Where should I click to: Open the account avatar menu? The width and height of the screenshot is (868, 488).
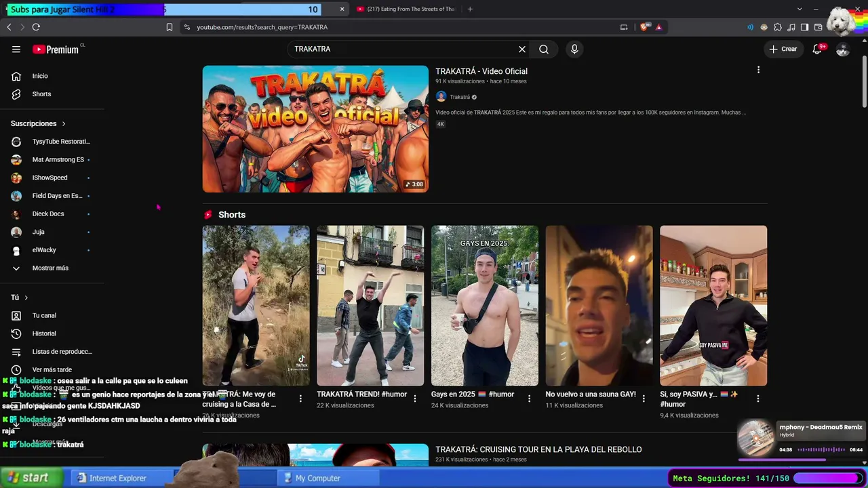click(x=842, y=49)
